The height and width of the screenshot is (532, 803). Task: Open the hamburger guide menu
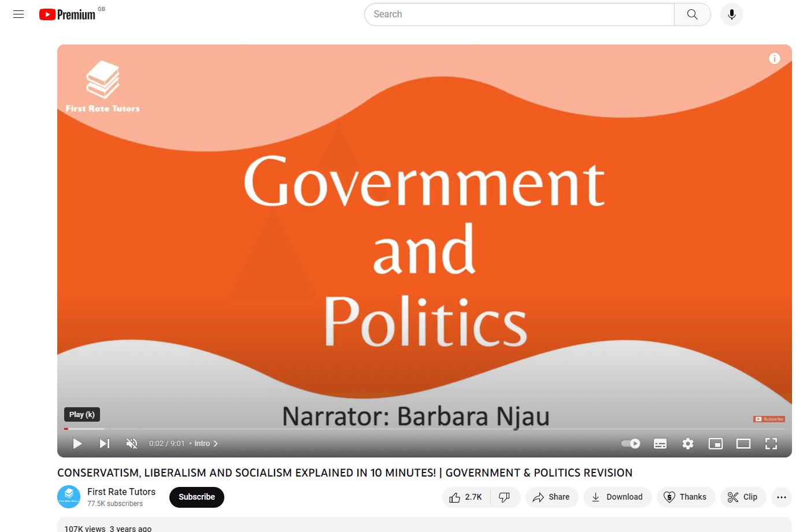point(18,14)
